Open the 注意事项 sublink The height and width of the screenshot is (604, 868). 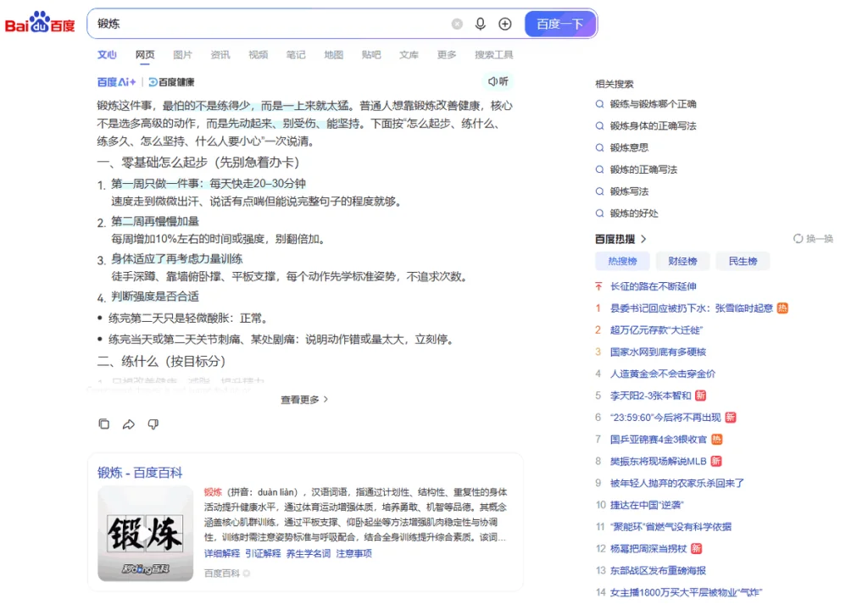click(353, 553)
